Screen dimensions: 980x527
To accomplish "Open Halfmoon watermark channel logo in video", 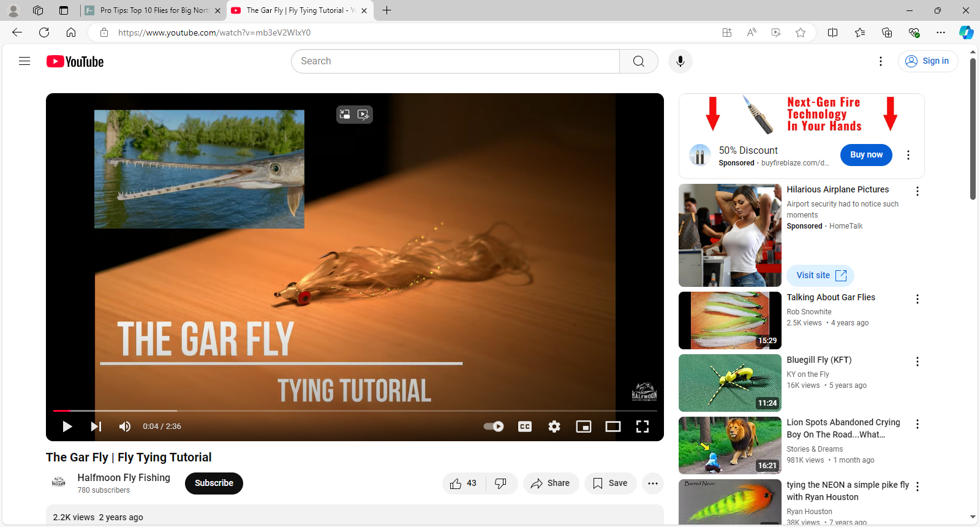I will point(644,392).
